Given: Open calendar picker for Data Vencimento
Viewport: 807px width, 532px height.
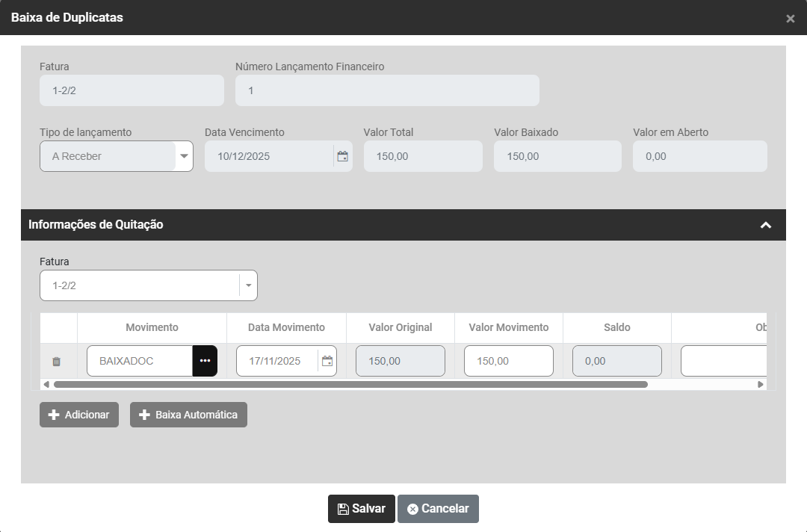Looking at the screenshot, I should tap(342, 156).
